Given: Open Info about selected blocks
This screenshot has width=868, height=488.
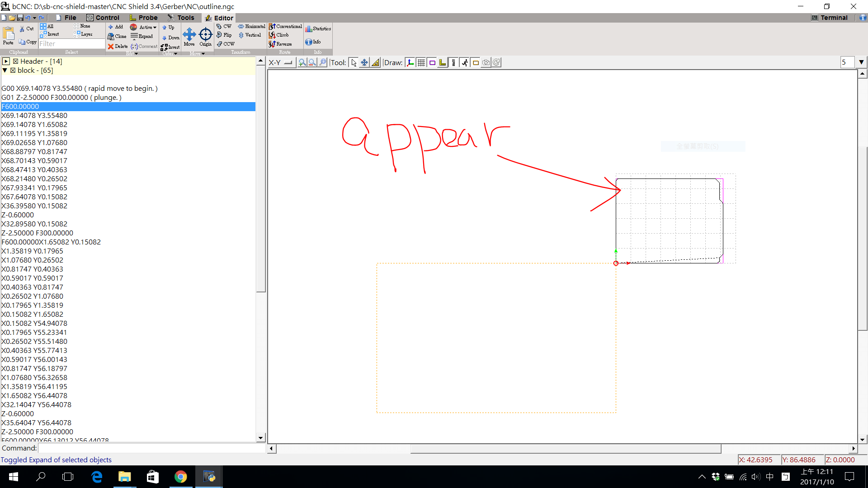Looking at the screenshot, I should [x=313, y=42].
